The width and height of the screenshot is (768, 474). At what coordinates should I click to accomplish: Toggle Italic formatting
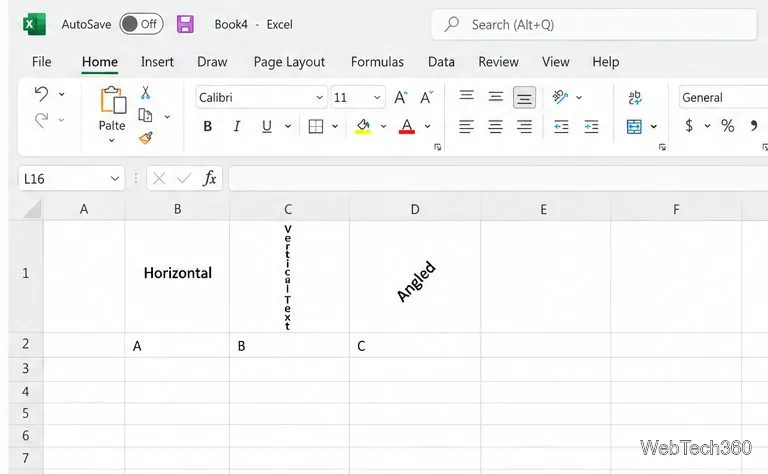(x=237, y=126)
